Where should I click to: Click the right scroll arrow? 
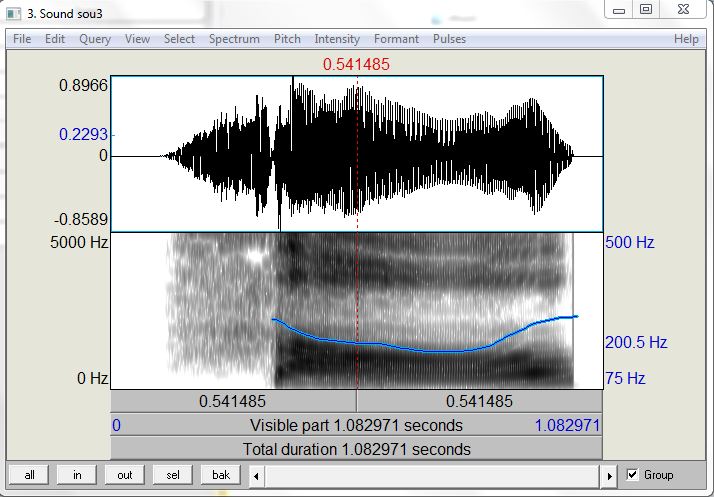(x=609, y=477)
